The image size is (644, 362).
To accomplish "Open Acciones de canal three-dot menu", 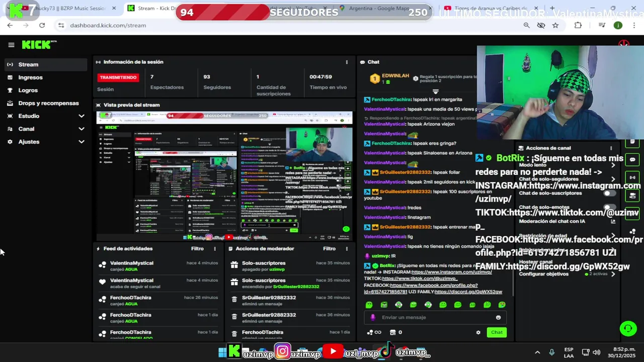I will 611,148.
